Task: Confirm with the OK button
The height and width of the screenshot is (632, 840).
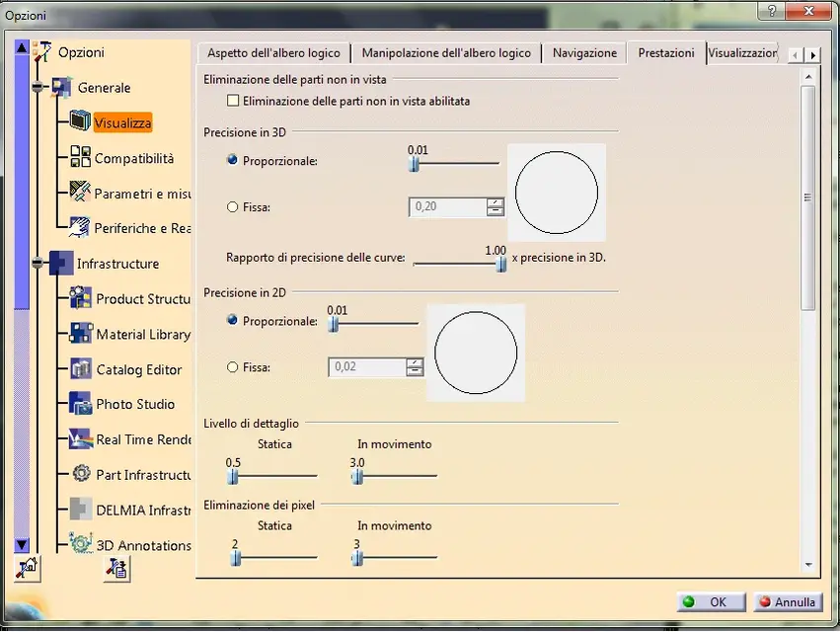Action: point(712,602)
